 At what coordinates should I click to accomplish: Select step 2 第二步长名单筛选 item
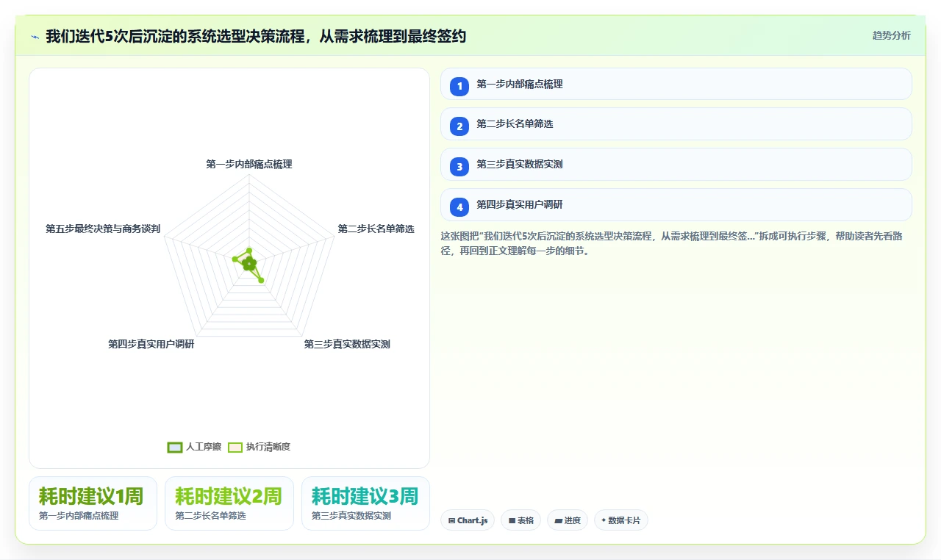(676, 124)
